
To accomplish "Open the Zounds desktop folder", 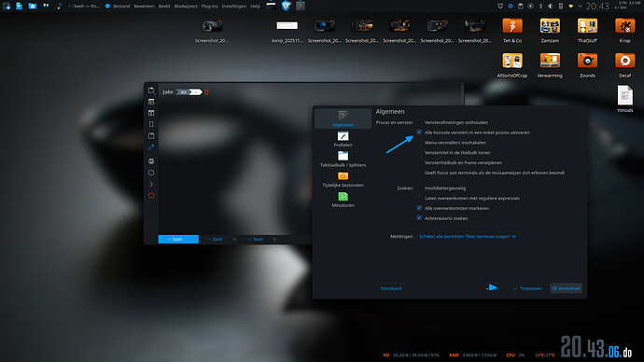I will 587,65.
